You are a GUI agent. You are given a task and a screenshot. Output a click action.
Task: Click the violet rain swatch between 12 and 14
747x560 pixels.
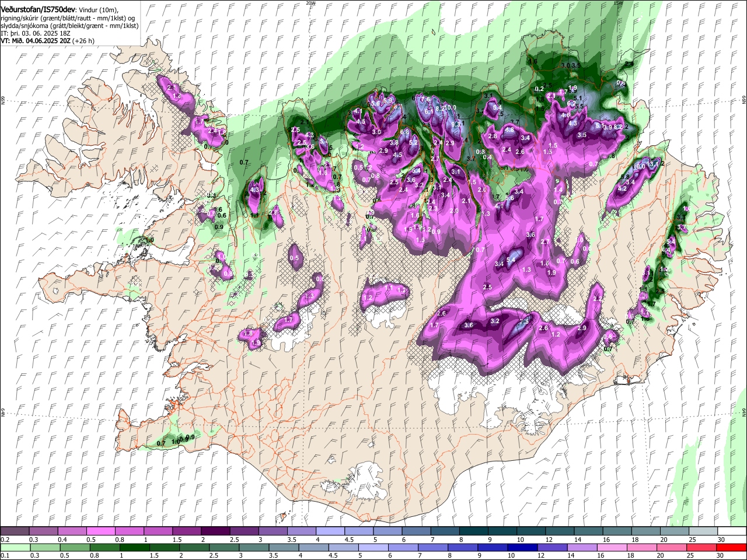click(553, 547)
